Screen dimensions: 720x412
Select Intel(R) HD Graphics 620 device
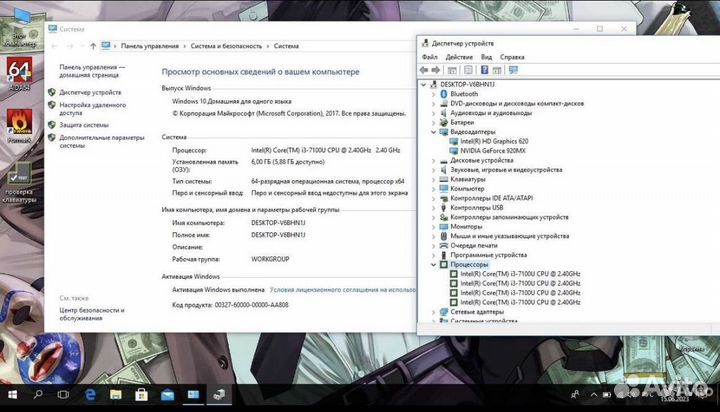[494, 141]
